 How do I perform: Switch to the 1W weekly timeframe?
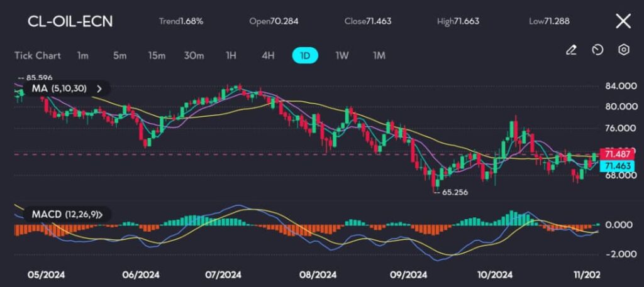click(342, 55)
